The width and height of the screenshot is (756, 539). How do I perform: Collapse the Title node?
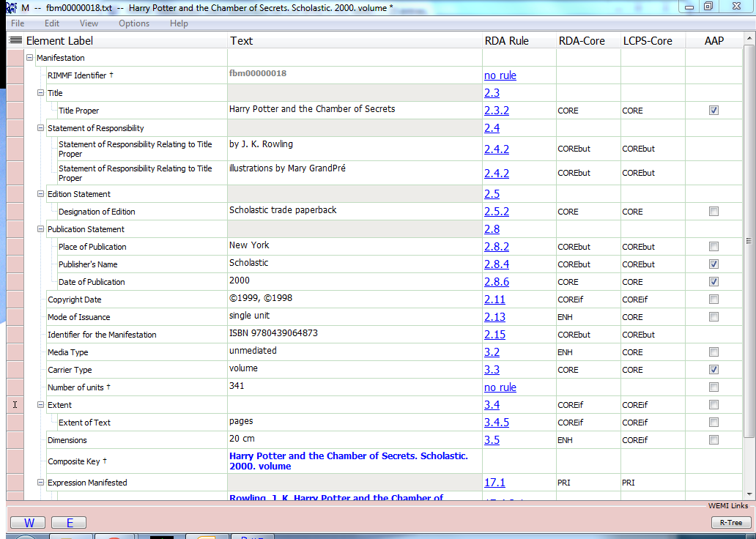pos(41,92)
